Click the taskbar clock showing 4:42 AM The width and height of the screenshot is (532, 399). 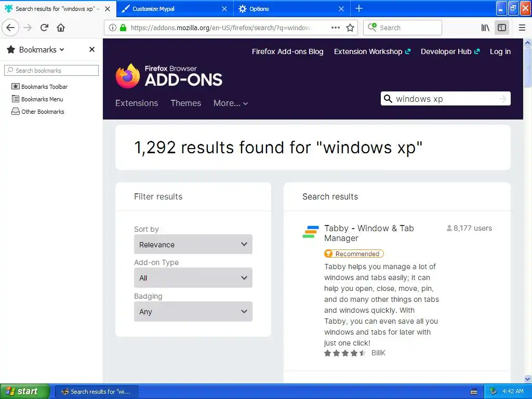pos(513,392)
